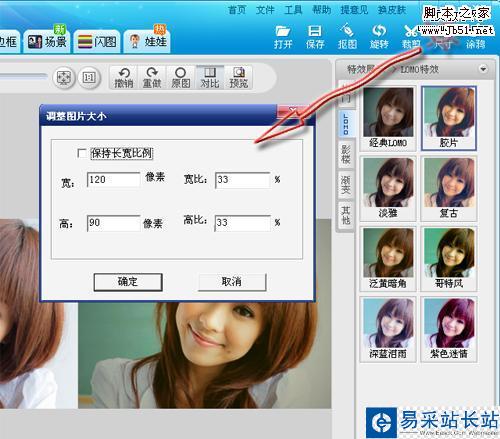Select the 影楼 side tab
This screenshot has height=439, width=500.
point(346,155)
